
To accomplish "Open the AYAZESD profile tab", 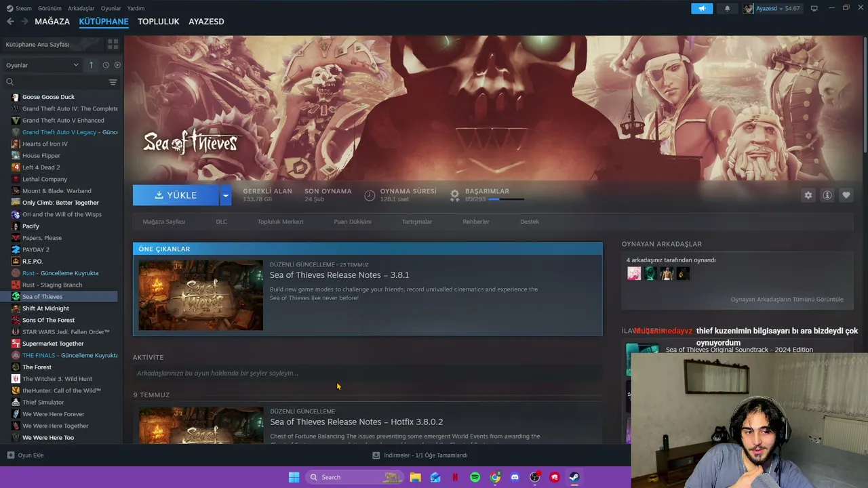I will coord(206,22).
